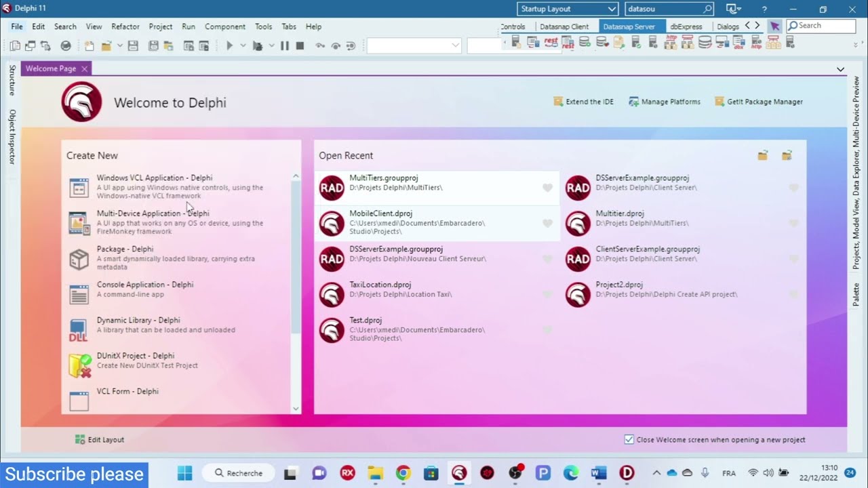The height and width of the screenshot is (488, 868).
Task: Expand the debug run dropdown arrow
Action: [x=271, y=46]
